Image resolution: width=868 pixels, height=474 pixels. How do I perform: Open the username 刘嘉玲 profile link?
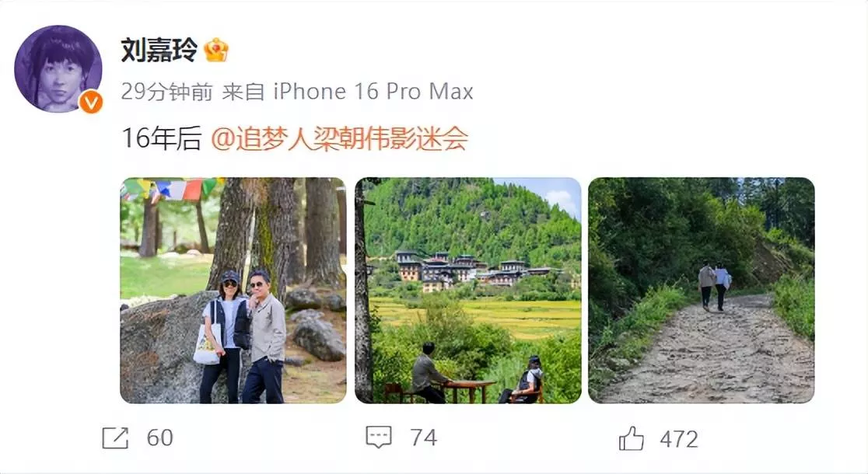159,50
